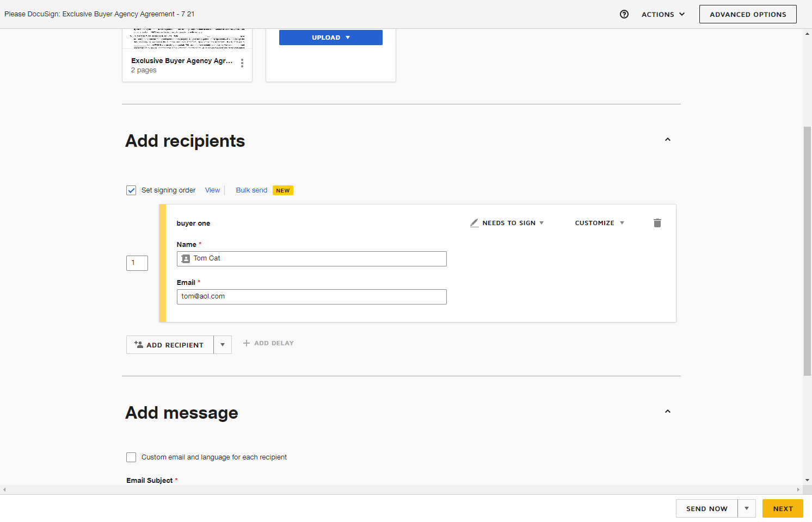812x522 pixels.
Task: Open the Customize dropdown
Action: (x=600, y=223)
